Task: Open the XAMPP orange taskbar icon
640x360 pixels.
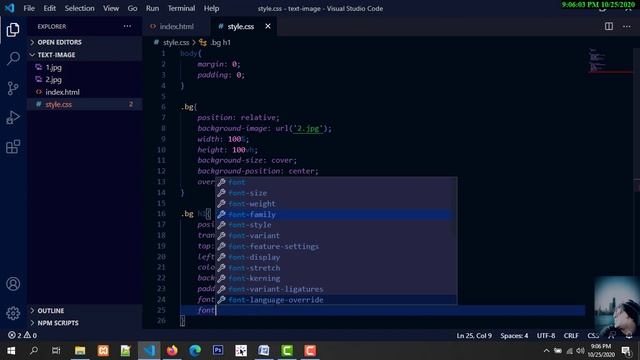Action: [x=103, y=350]
